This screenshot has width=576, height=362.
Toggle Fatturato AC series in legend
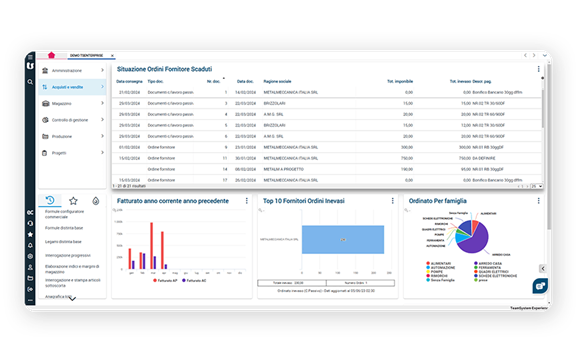click(x=194, y=281)
